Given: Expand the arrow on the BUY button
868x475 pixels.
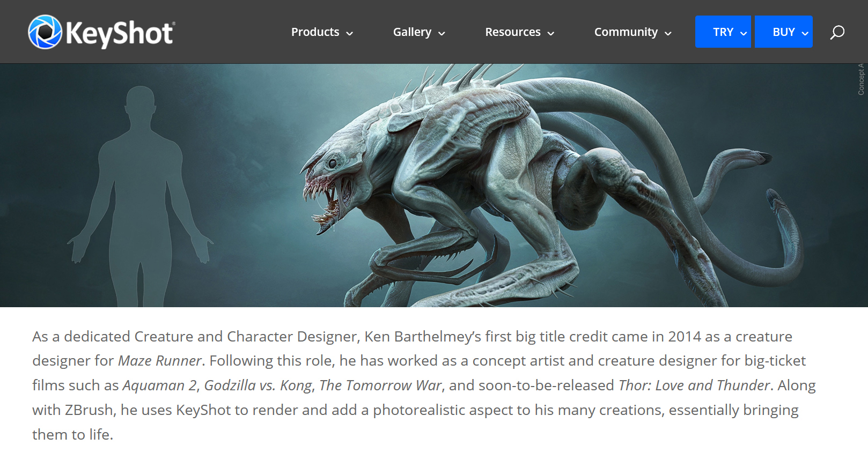Looking at the screenshot, I should (x=805, y=33).
